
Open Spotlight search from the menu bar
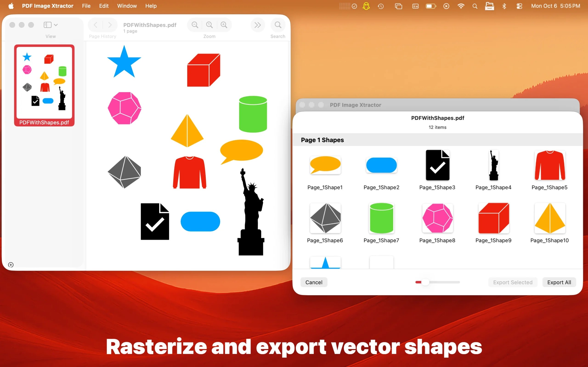tap(475, 6)
